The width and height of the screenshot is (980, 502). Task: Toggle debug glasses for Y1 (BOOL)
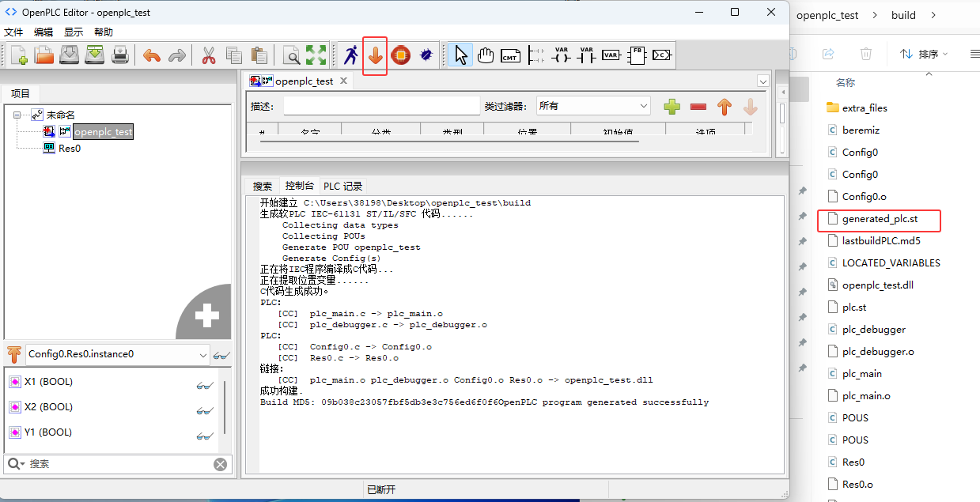coord(205,436)
